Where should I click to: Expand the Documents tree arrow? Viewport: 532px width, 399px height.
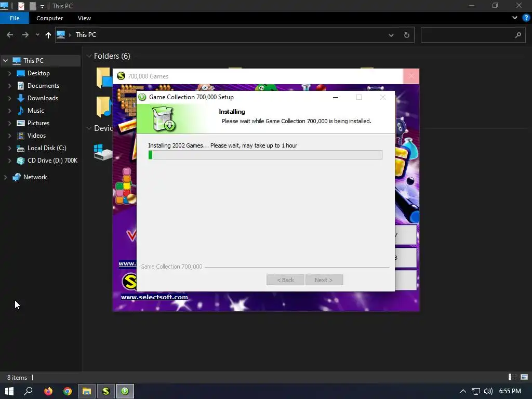(x=9, y=86)
